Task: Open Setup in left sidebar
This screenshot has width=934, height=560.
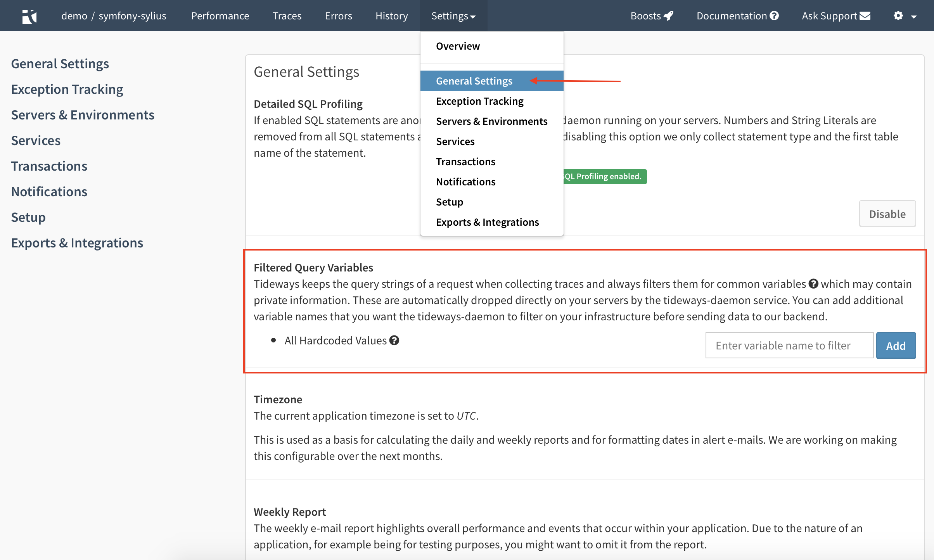Action: pyautogui.click(x=28, y=217)
